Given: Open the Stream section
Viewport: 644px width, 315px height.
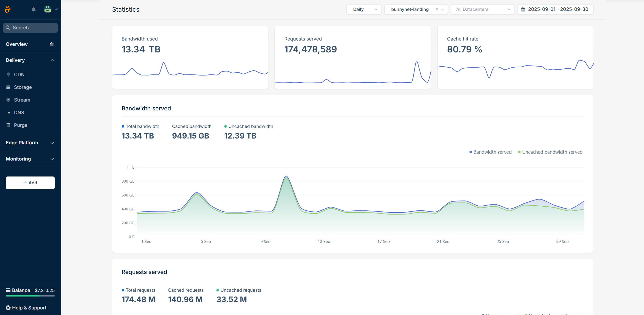Looking at the screenshot, I should [22, 100].
